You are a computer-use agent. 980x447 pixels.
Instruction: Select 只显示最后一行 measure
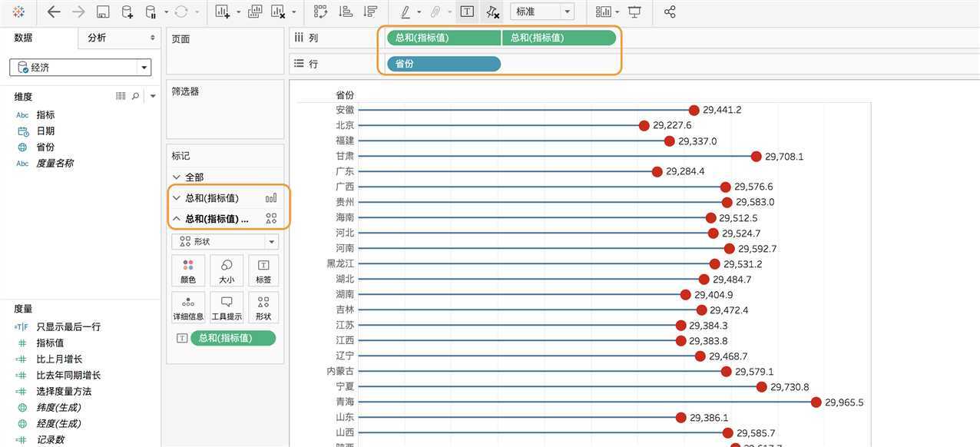click(68, 327)
